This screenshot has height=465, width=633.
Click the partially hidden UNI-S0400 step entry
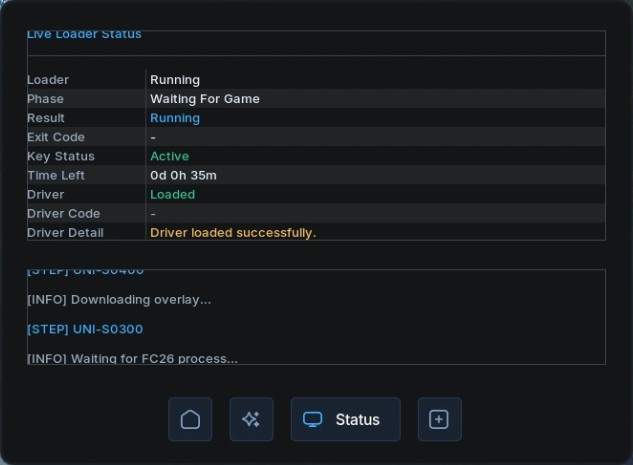[85, 272]
